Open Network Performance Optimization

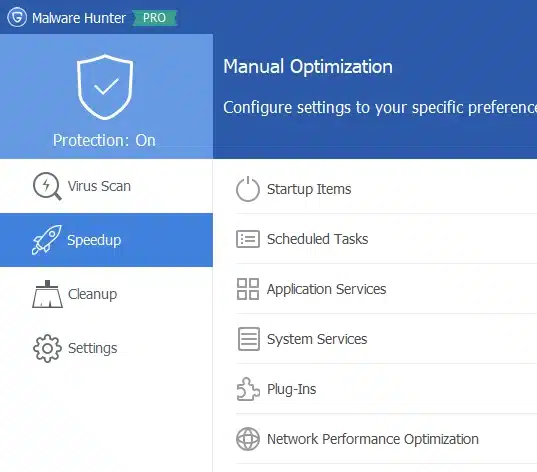(386, 439)
